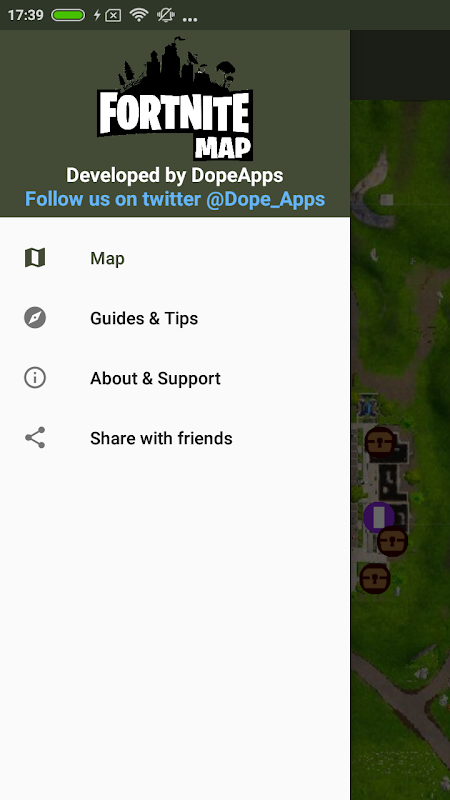Select the purple vending machine marker

coord(379,517)
